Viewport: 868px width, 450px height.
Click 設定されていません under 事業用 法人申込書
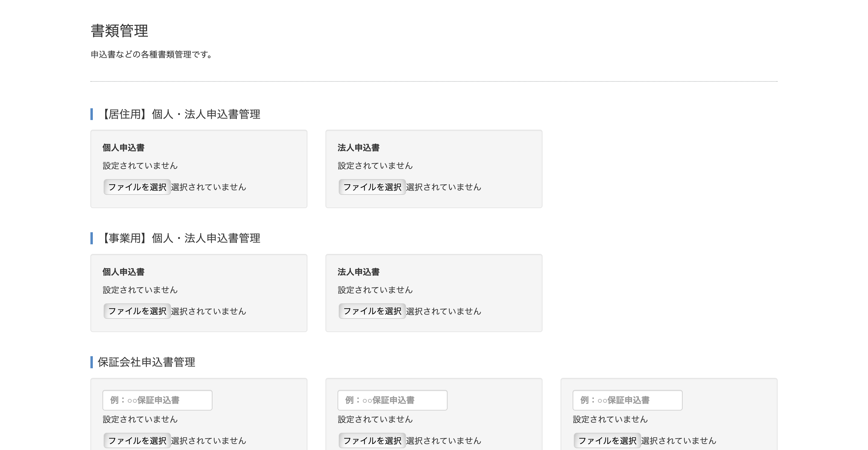[375, 290]
